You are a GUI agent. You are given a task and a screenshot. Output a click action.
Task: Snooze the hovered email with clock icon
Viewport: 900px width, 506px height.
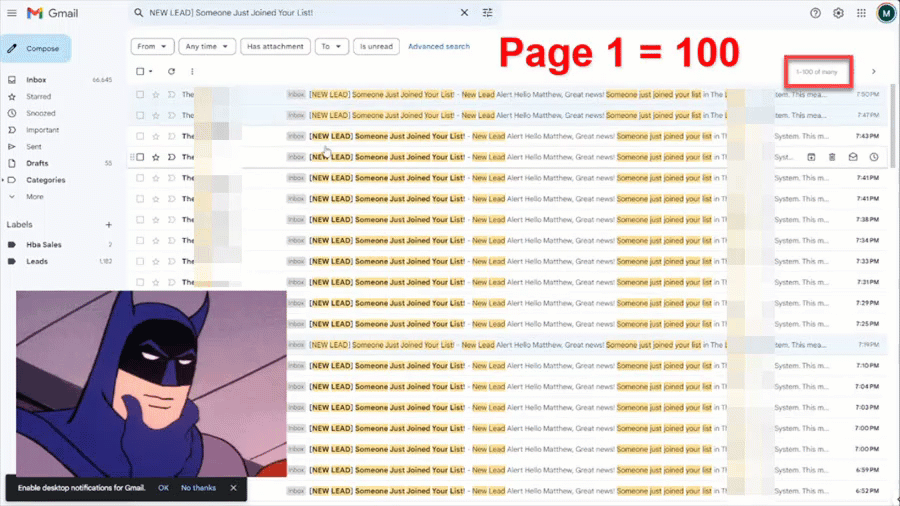874,157
